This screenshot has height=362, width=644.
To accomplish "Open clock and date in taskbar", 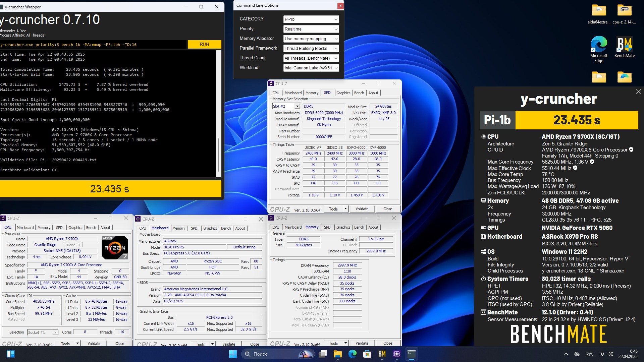I will [628, 354].
